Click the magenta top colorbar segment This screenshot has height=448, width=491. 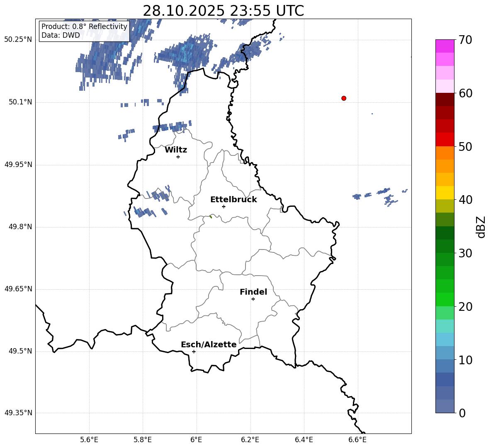[x=445, y=46]
